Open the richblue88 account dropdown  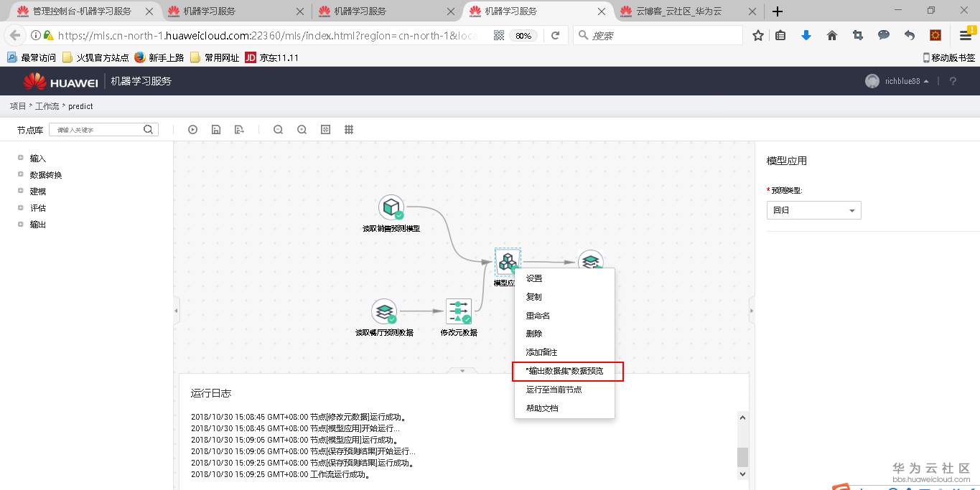pyautogui.click(x=907, y=81)
